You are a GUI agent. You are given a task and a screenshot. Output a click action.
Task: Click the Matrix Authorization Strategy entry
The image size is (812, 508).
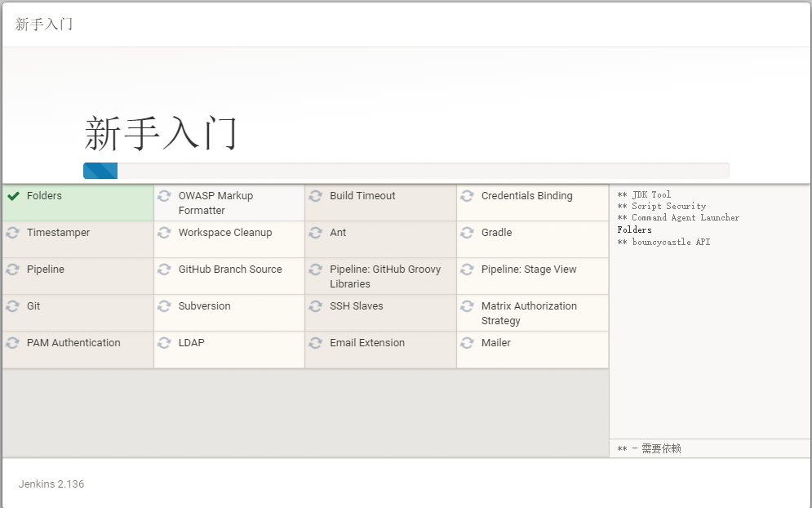click(x=528, y=313)
